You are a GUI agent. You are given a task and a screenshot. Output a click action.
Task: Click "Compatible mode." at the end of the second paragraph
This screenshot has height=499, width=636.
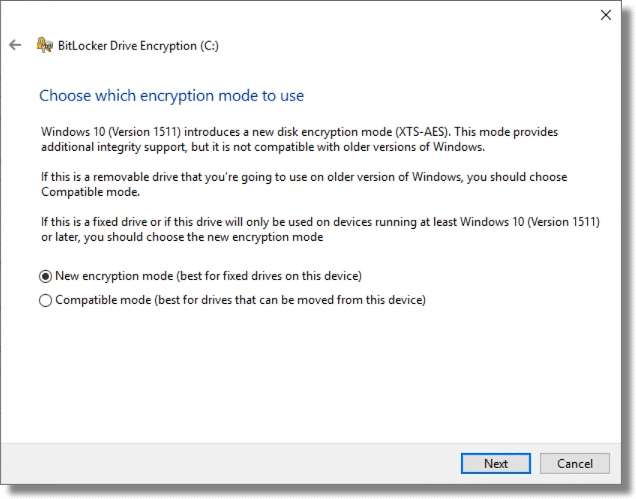tap(76, 191)
